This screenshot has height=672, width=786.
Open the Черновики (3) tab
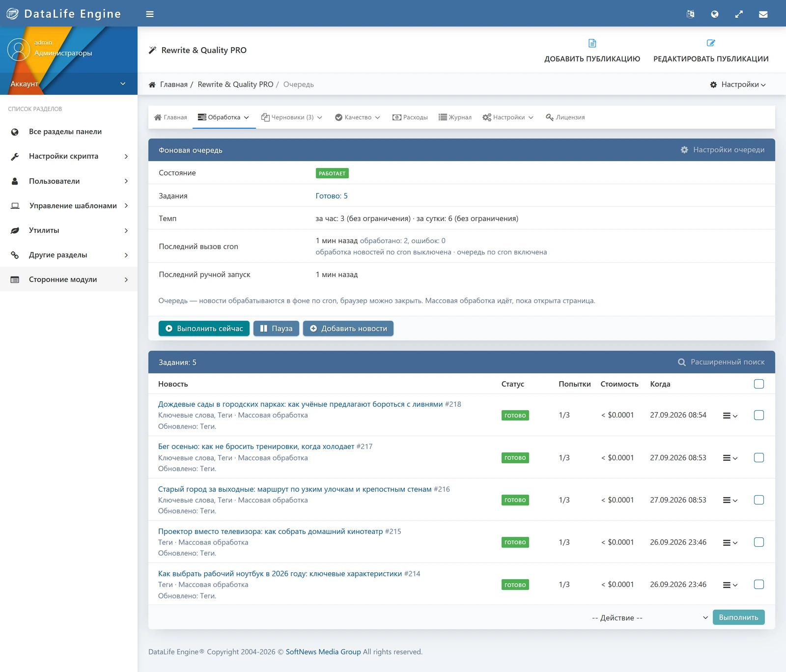[x=292, y=117]
